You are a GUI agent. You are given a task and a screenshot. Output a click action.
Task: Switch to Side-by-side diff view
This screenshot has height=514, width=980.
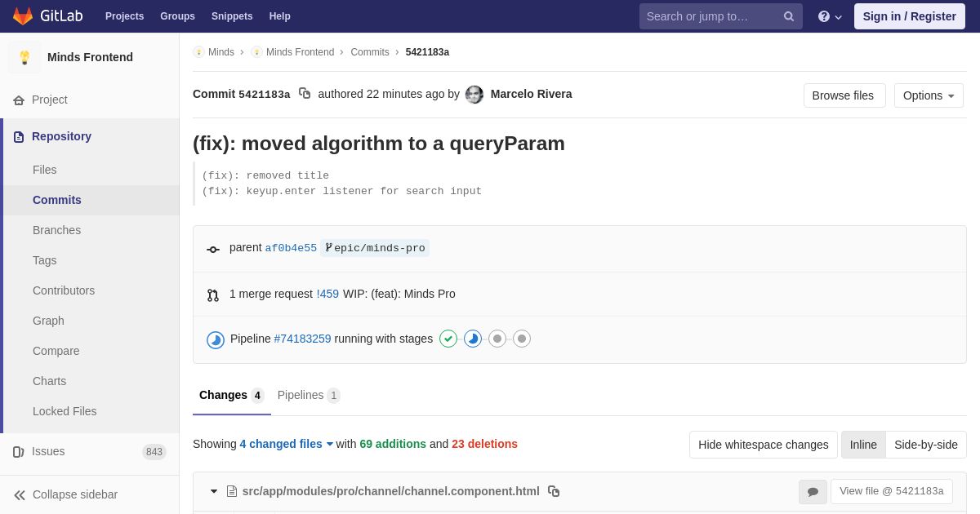(925, 445)
